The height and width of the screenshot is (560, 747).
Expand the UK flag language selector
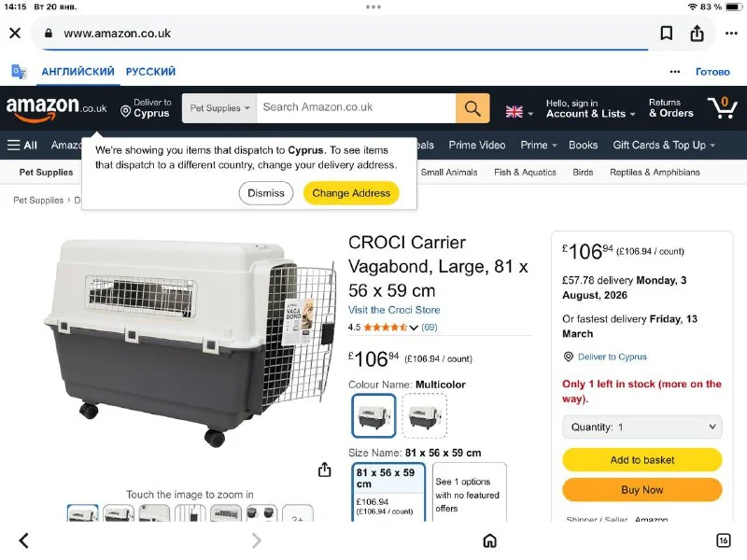[x=519, y=112]
